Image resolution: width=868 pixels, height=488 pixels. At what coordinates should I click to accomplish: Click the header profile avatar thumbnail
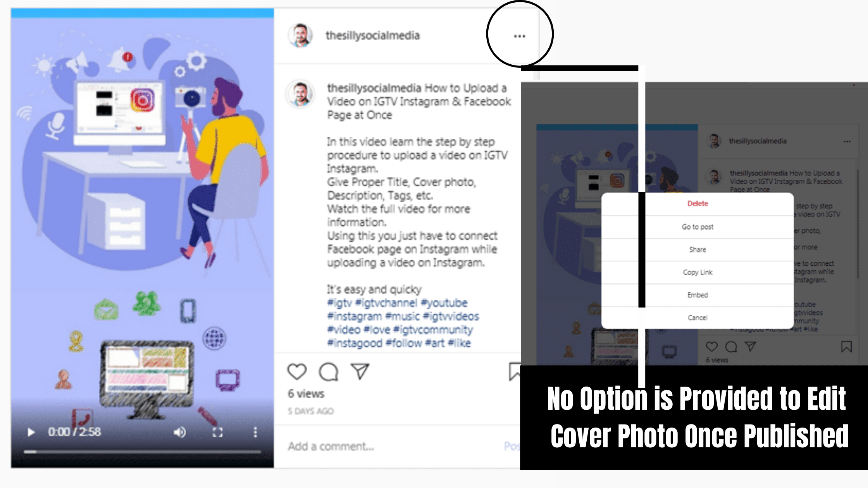(x=300, y=35)
